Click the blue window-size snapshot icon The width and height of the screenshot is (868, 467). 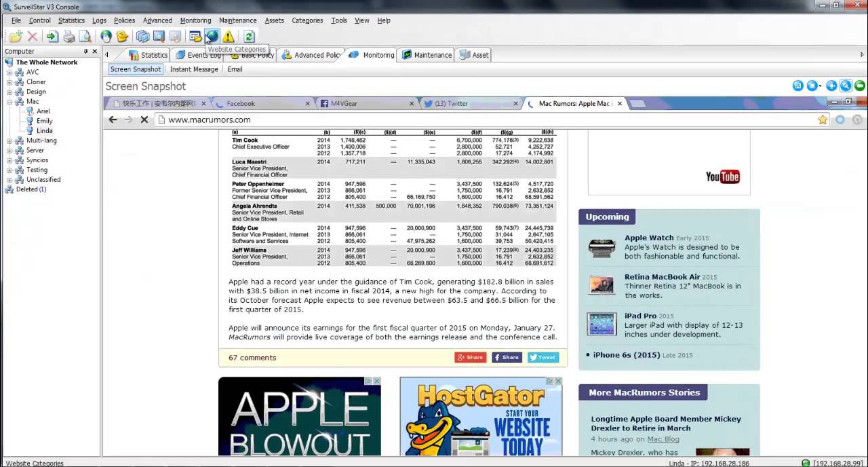click(x=812, y=86)
